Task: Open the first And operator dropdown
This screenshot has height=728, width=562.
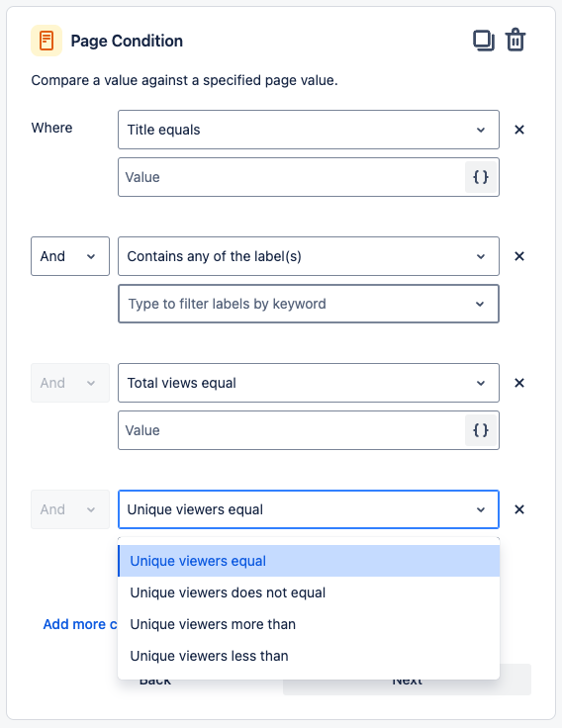Action: pyautogui.click(x=70, y=256)
